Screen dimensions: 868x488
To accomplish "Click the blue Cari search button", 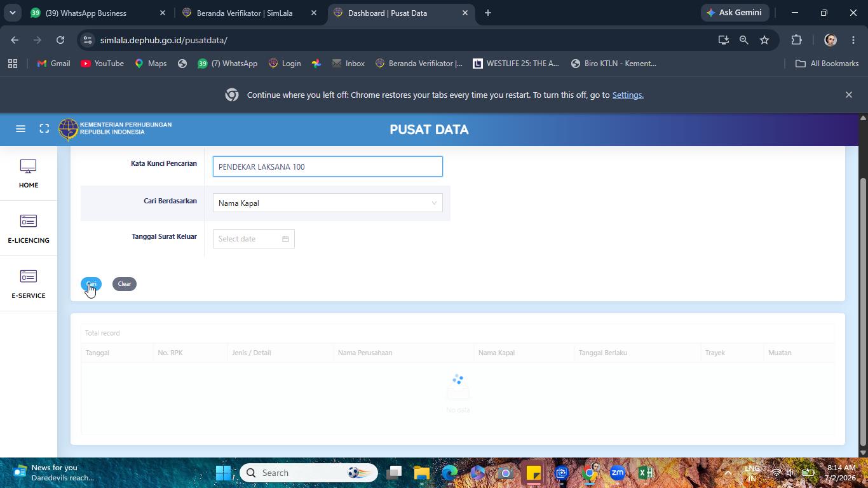I will 91,284.
